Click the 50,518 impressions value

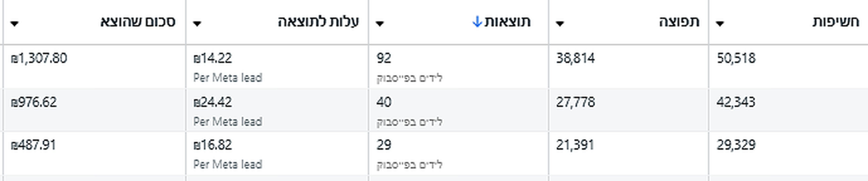[x=736, y=58]
